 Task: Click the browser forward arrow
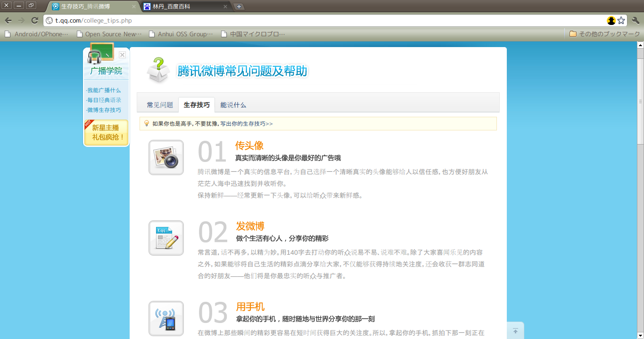(x=21, y=20)
